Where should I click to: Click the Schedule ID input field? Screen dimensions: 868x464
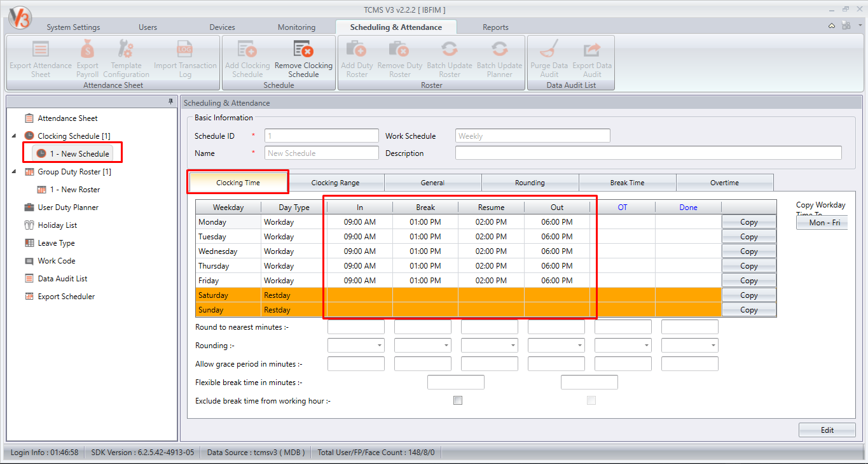click(x=321, y=136)
